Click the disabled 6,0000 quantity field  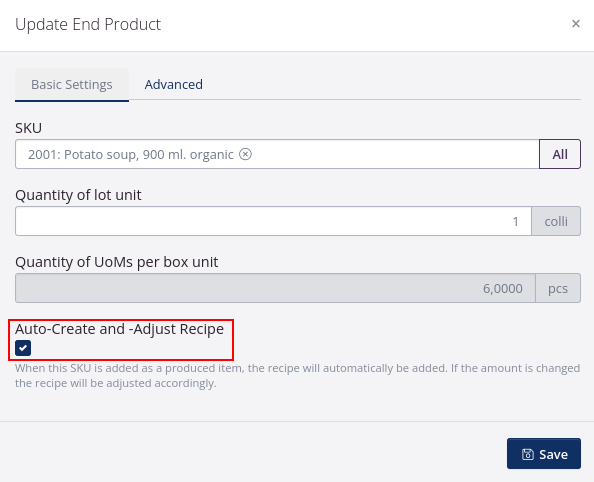pos(275,288)
